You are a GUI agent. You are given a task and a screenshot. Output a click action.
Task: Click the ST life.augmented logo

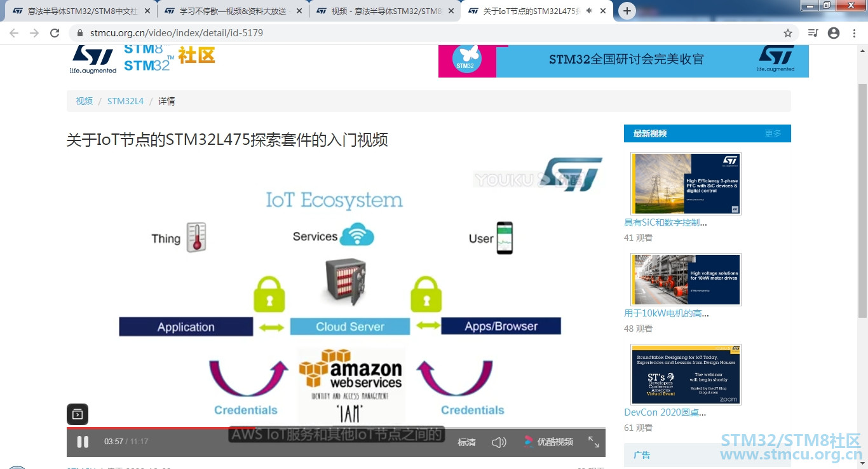pyautogui.click(x=93, y=60)
